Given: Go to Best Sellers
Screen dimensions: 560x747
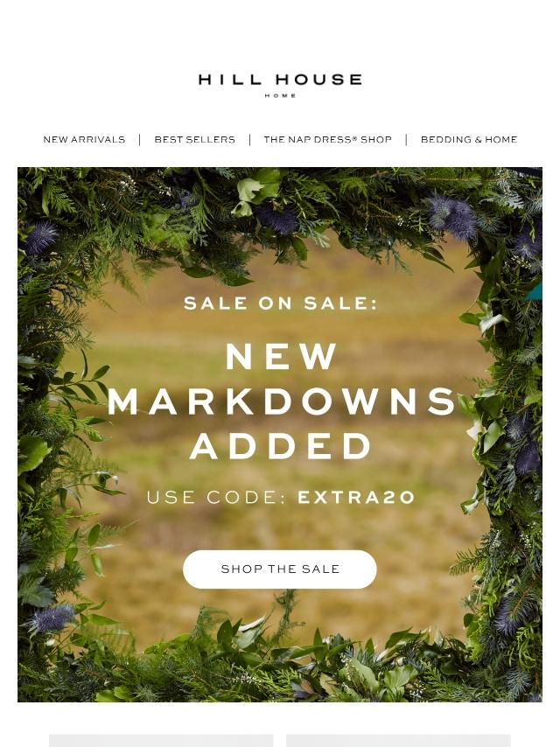Looking at the screenshot, I should pyautogui.click(x=194, y=140).
